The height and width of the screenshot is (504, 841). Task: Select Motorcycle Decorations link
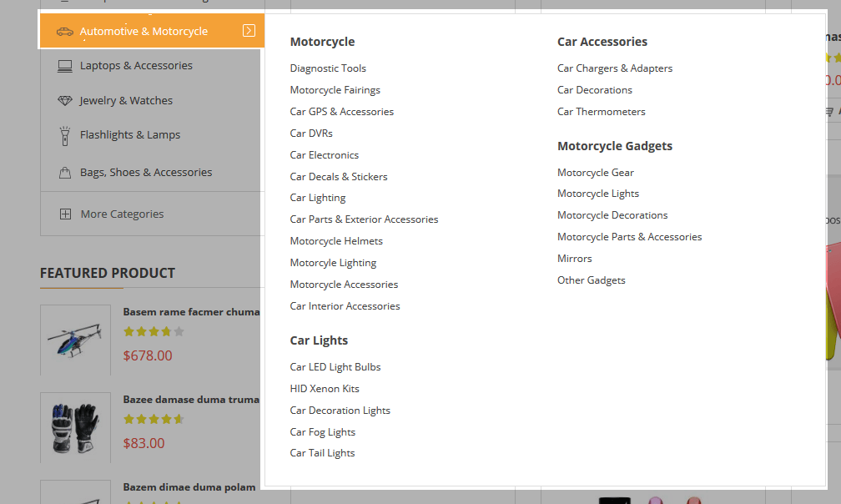pyautogui.click(x=612, y=215)
